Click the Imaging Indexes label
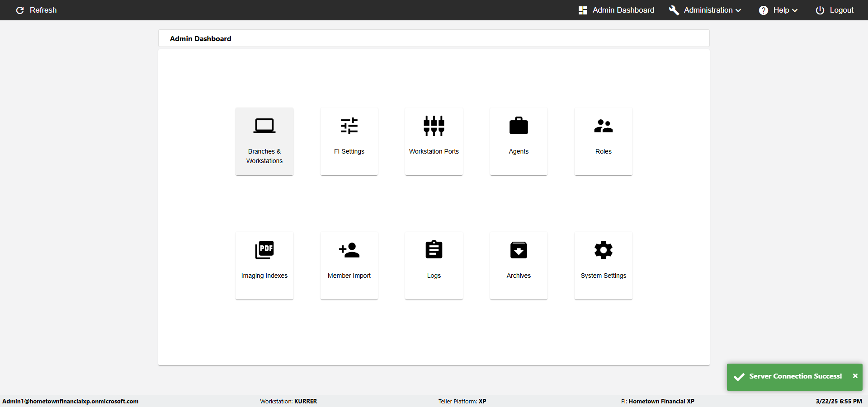This screenshot has height=407, width=868. (264, 276)
